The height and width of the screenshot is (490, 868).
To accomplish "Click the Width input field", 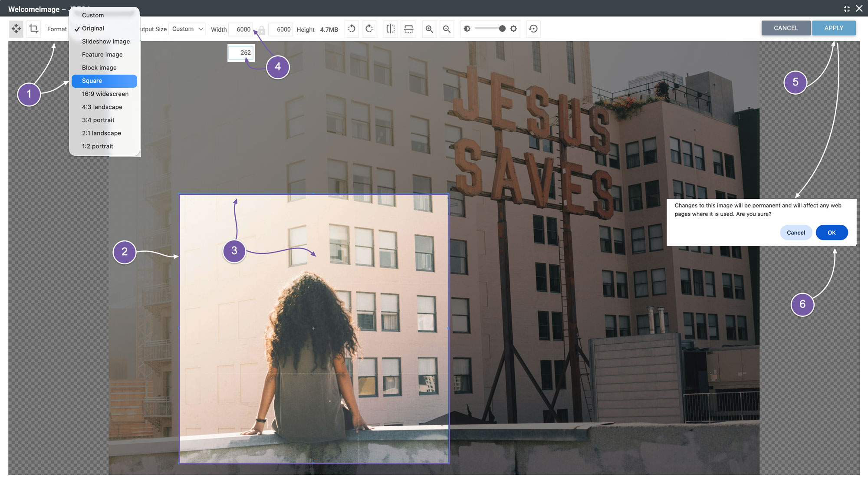I will point(241,30).
